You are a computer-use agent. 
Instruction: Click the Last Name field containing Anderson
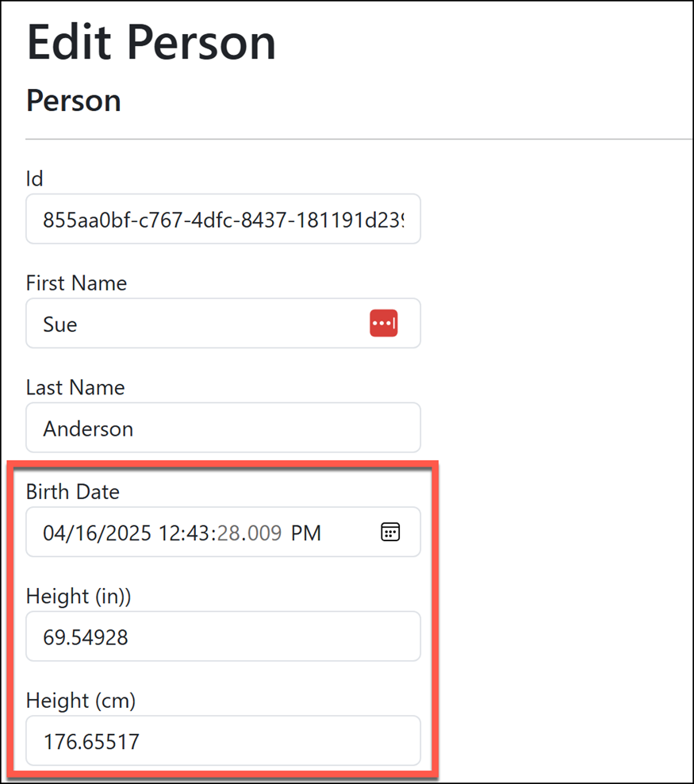tap(224, 428)
